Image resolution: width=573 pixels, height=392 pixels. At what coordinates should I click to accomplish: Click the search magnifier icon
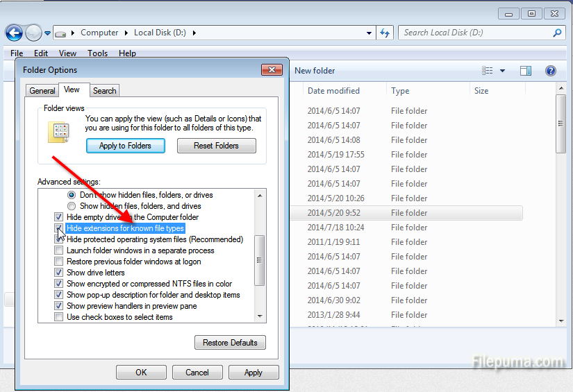click(x=556, y=33)
